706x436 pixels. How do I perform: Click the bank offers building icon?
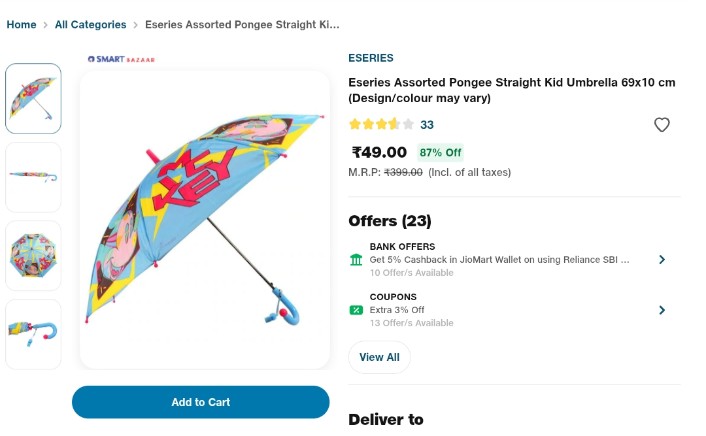click(357, 260)
